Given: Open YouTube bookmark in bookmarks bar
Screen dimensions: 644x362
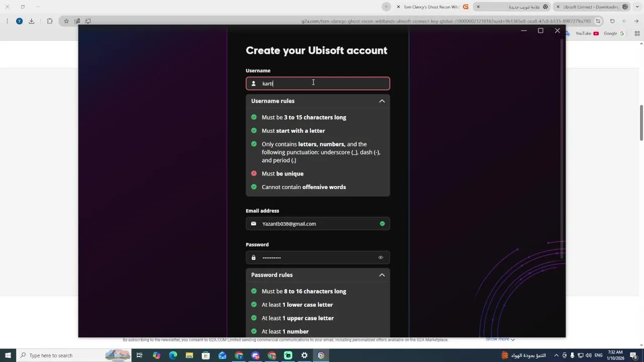Looking at the screenshot, I should point(587,34).
